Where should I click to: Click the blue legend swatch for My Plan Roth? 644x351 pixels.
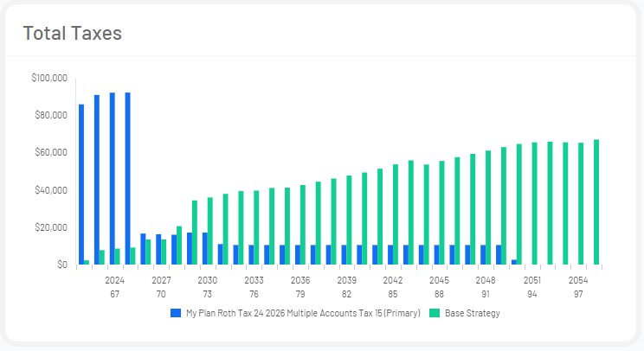click(177, 314)
